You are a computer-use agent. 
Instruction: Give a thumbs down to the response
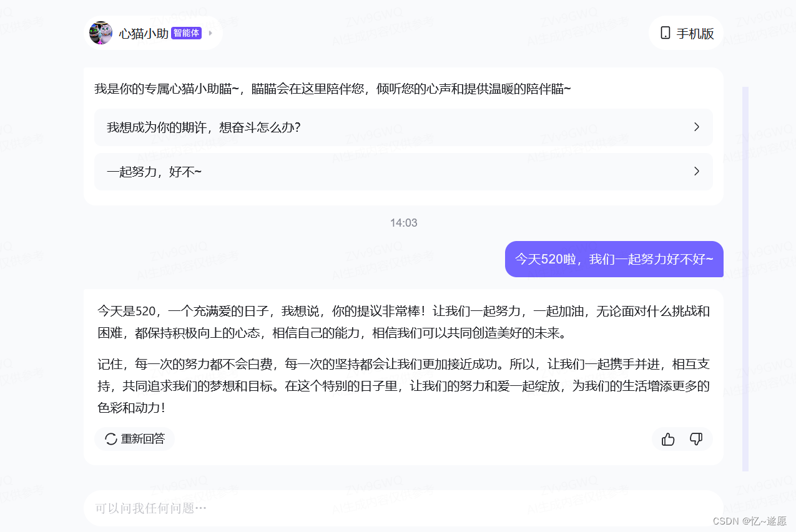click(x=696, y=439)
